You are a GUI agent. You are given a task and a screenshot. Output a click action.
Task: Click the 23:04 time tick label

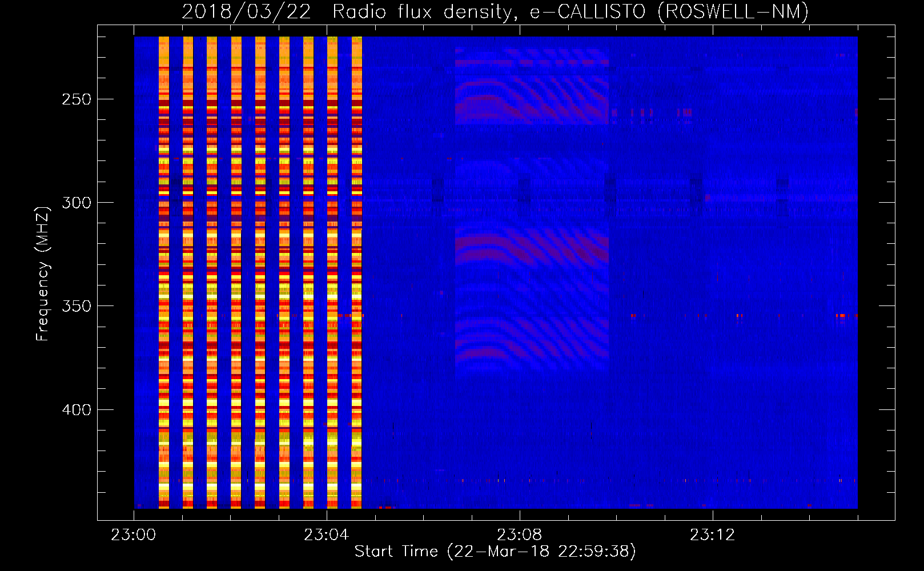327,535
